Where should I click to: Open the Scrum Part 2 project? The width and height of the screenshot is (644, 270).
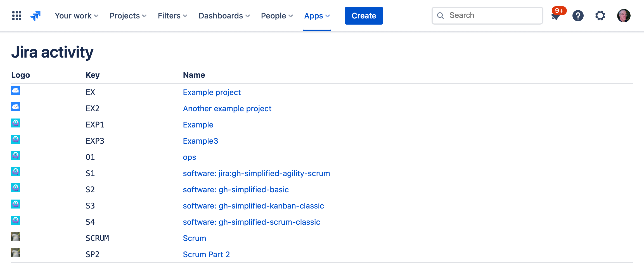206,254
